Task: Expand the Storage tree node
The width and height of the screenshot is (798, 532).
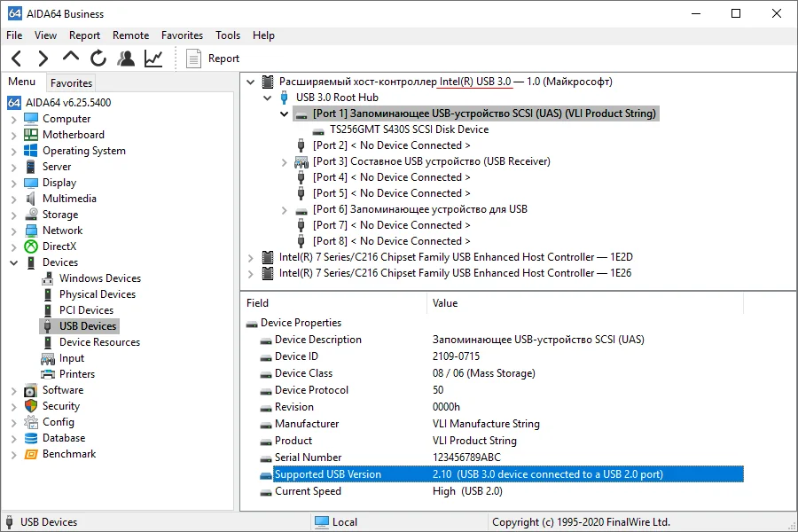Action: click(13, 215)
